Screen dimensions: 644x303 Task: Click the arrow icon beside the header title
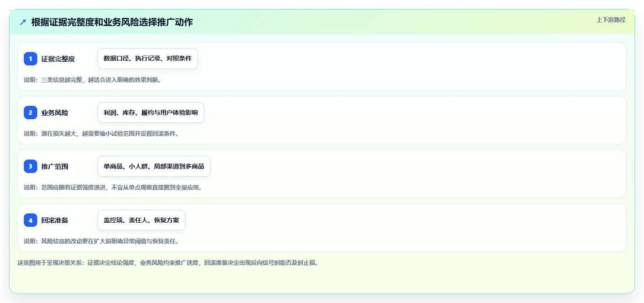(23, 22)
